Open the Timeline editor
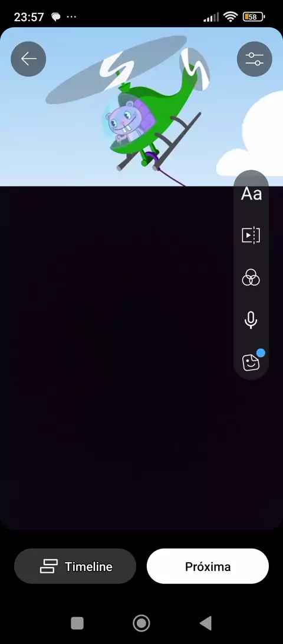 (x=75, y=566)
